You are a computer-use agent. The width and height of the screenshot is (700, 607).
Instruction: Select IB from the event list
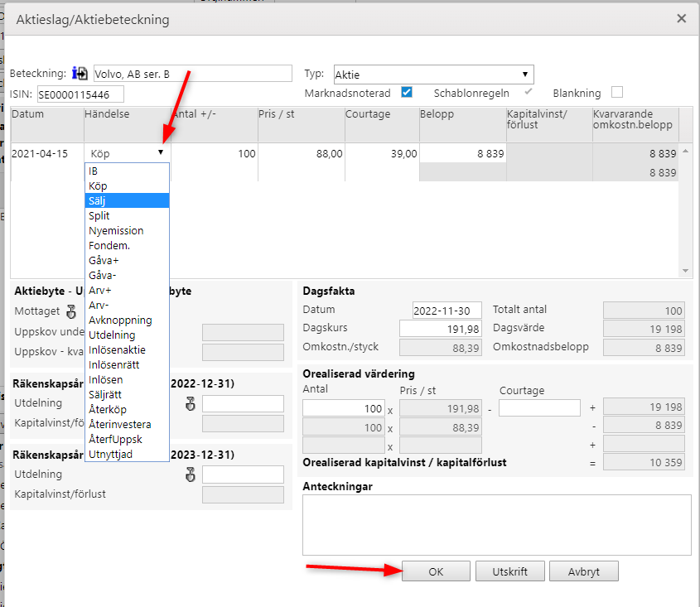[x=127, y=171]
